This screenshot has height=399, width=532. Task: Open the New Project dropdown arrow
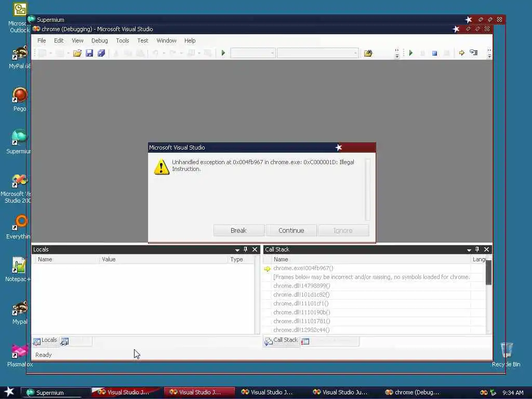tap(50, 54)
